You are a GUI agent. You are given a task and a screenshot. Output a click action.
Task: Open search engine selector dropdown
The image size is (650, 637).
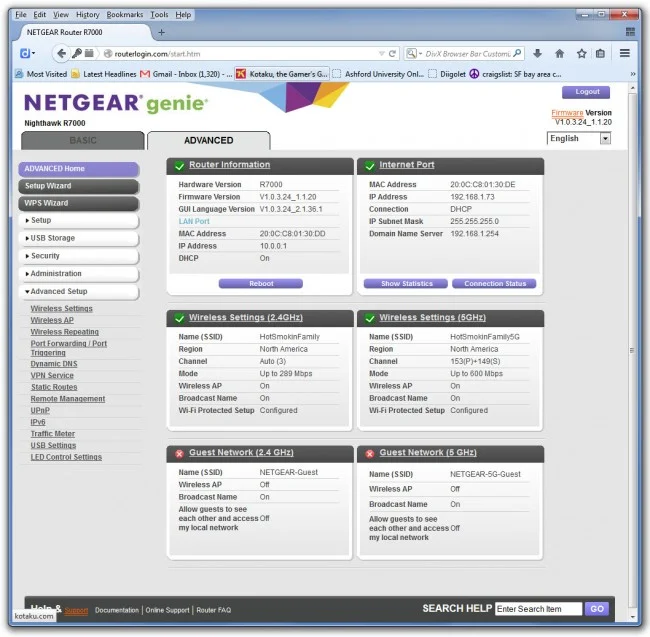point(414,53)
